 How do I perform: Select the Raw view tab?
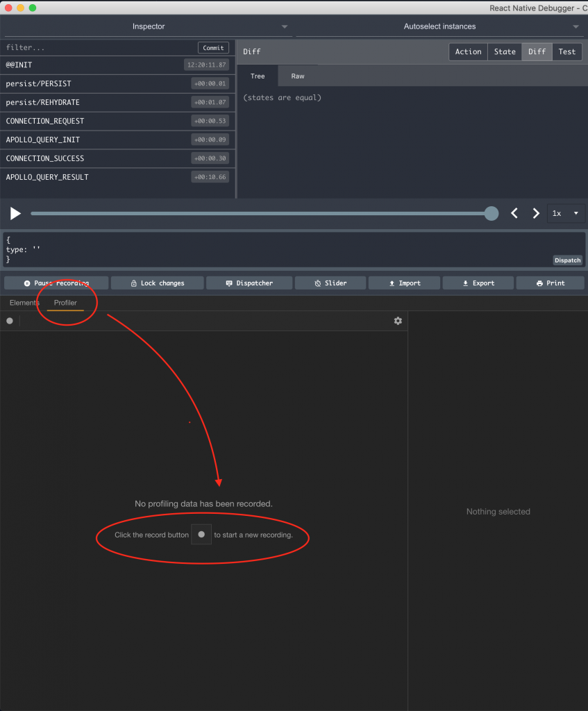[298, 76]
